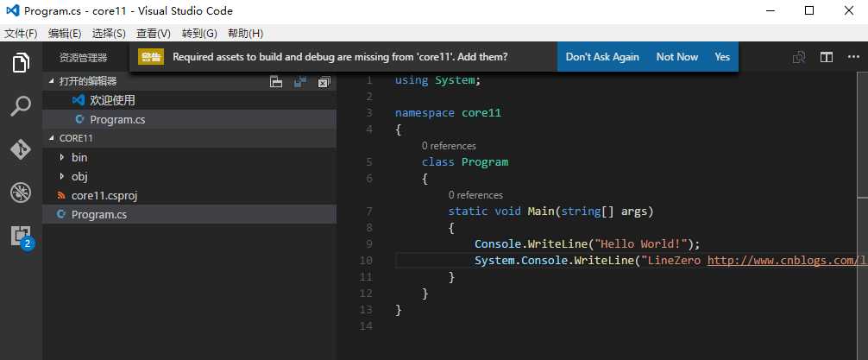
Task: Click line number 9 in the gutter
Action: click(369, 243)
